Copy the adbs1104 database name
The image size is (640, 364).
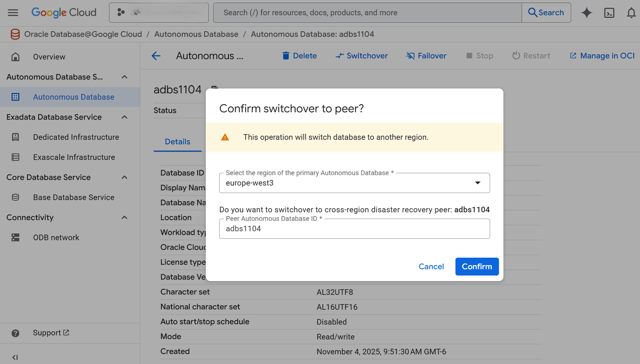[x=214, y=89]
